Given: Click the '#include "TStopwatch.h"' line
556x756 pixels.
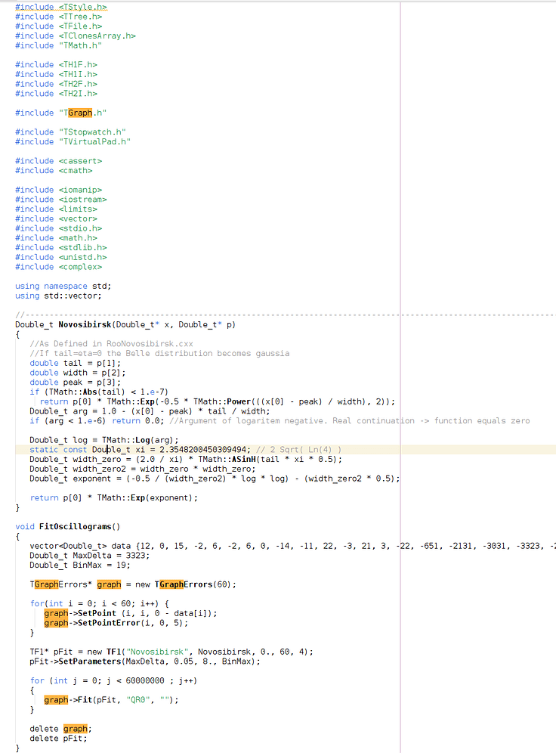Looking at the screenshot, I should [70, 132].
